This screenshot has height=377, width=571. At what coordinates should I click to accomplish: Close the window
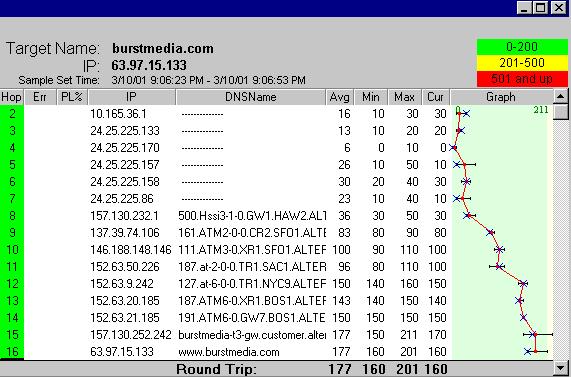(559, 8)
